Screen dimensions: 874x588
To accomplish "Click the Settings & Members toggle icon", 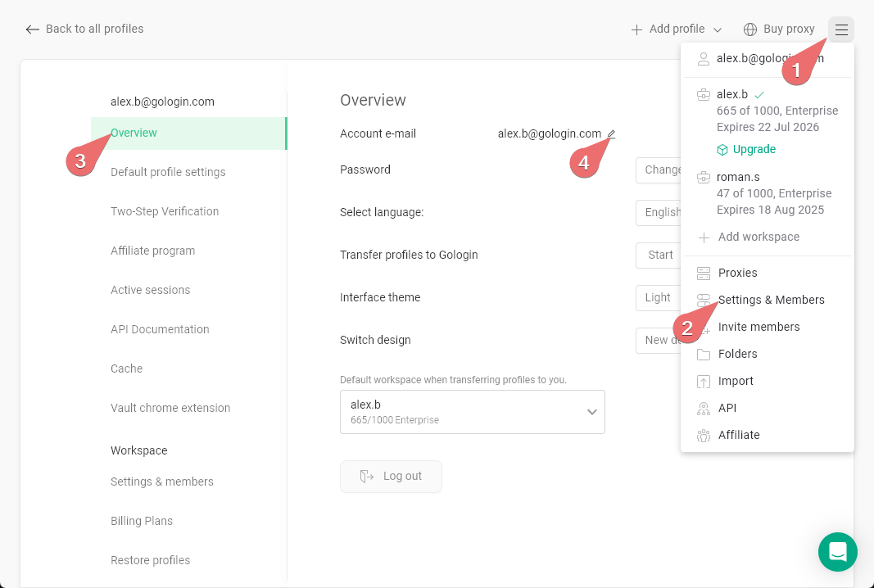I will coord(704,301).
